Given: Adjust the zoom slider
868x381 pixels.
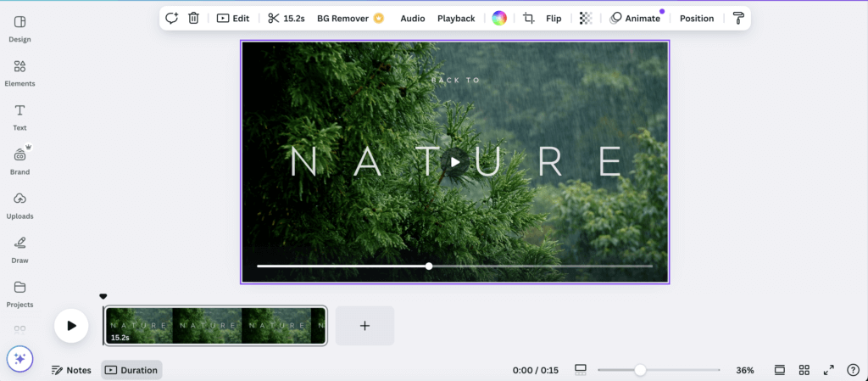Looking at the screenshot, I should coord(640,370).
